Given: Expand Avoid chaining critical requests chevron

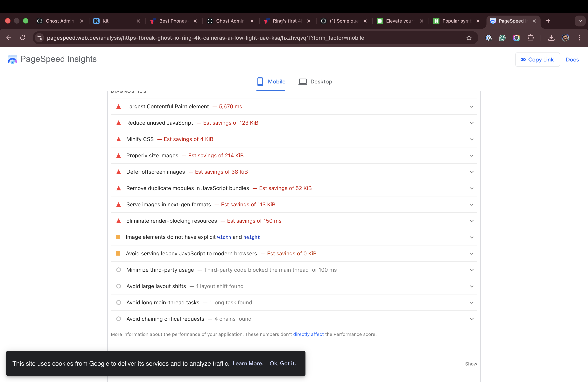Looking at the screenshot, I should point(471,319).
